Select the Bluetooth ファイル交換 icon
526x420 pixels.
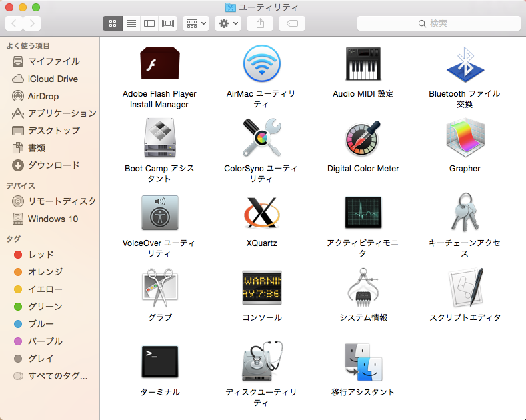click(465, 65)
